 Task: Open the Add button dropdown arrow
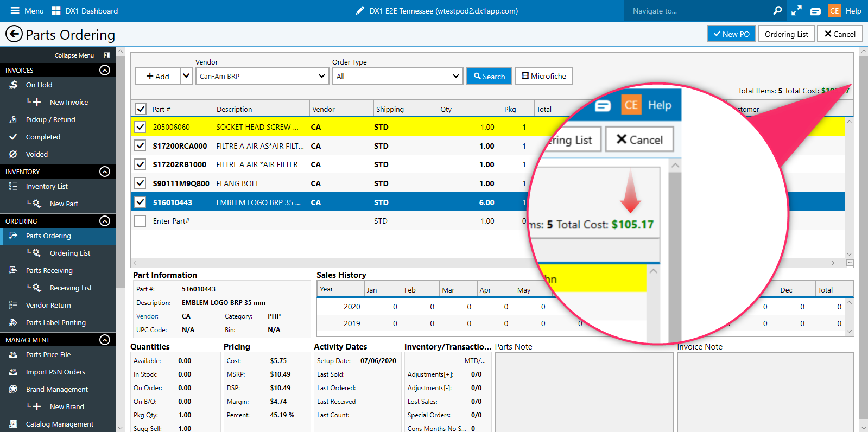[x=186, y=76]
